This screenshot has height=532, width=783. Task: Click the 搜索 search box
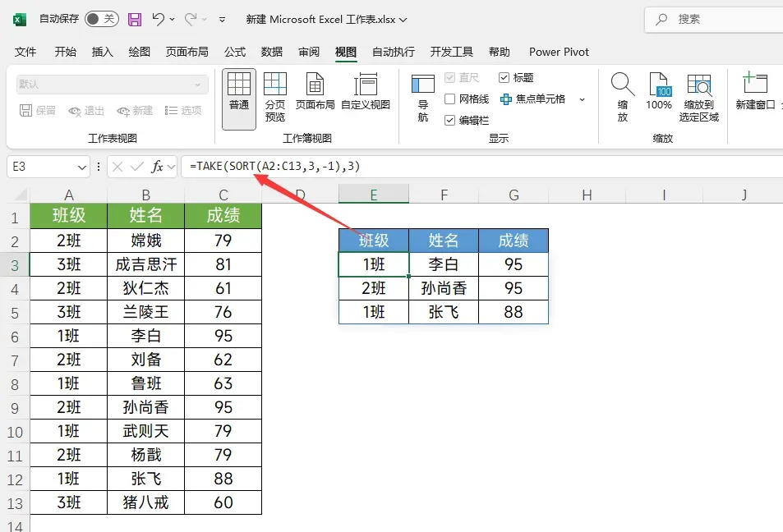tap(714, 20)
